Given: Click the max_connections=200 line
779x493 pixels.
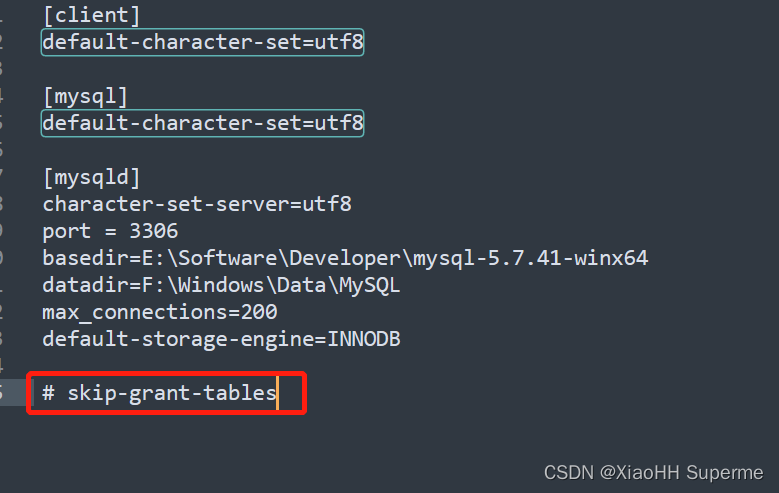Looking at the screenshot, I should [159, 312].
